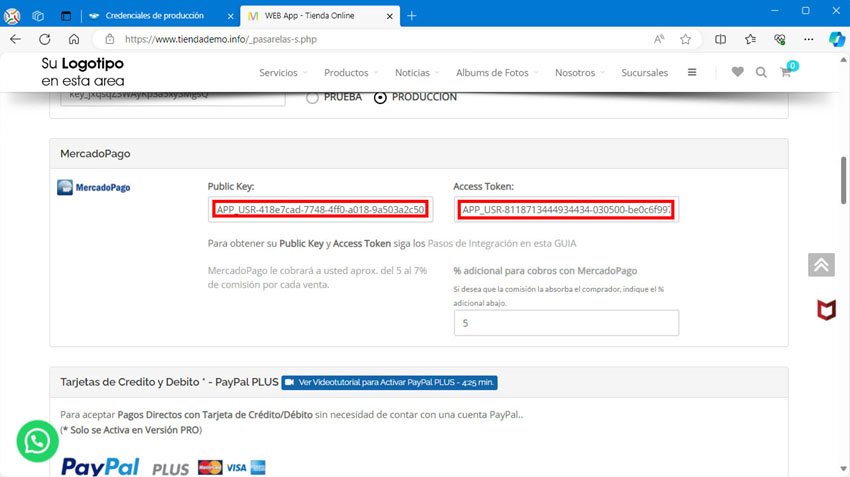
Task: Expand the Servicios dropdown menu
Action: click(x=282, y=73)
